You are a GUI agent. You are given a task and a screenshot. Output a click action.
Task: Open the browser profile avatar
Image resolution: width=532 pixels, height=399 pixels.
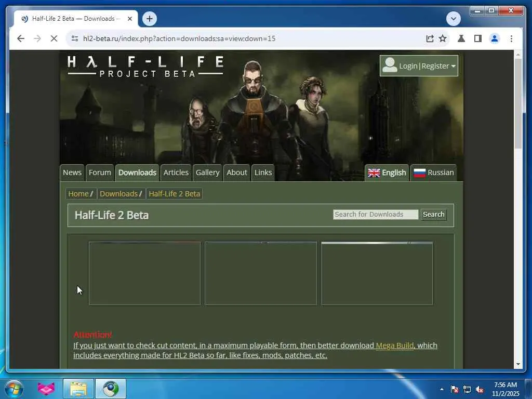(x=495, y=38)
